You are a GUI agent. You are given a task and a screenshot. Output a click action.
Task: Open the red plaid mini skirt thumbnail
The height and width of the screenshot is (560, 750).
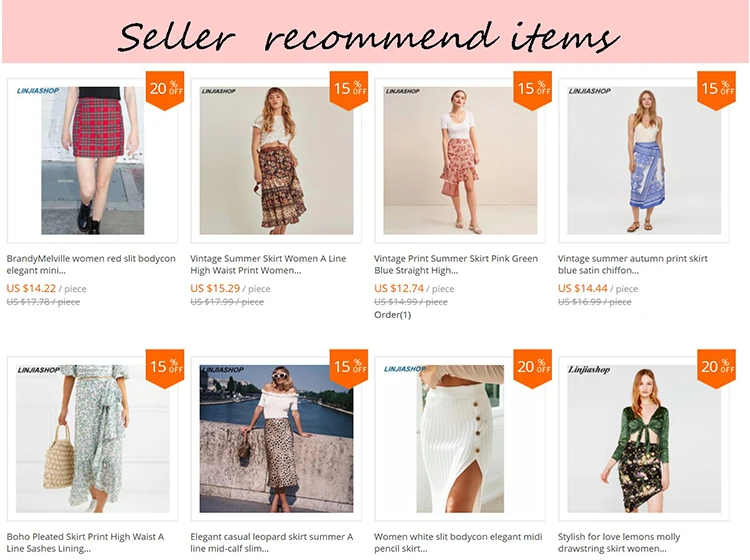point(92,160)
